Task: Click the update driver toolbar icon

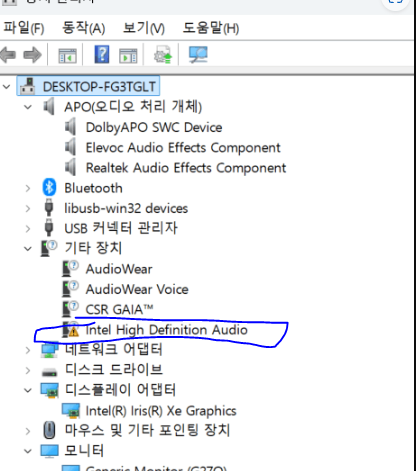Action: click(x=163, y=55)
